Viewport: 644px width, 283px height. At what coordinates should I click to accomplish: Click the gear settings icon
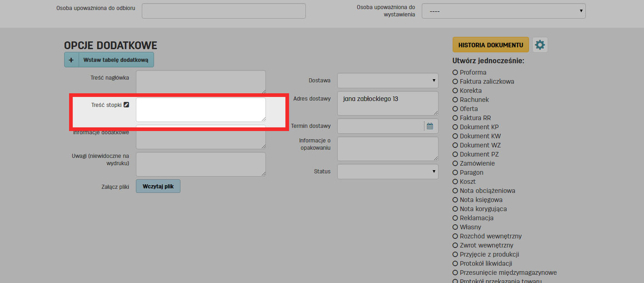pyautogui.click(x=540, y=45)
